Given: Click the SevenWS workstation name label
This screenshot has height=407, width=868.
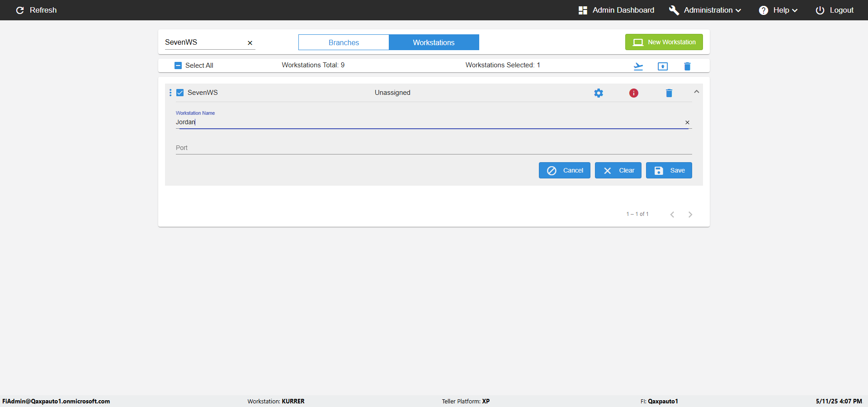Looking at the screenshot, I should coord(203,93).
